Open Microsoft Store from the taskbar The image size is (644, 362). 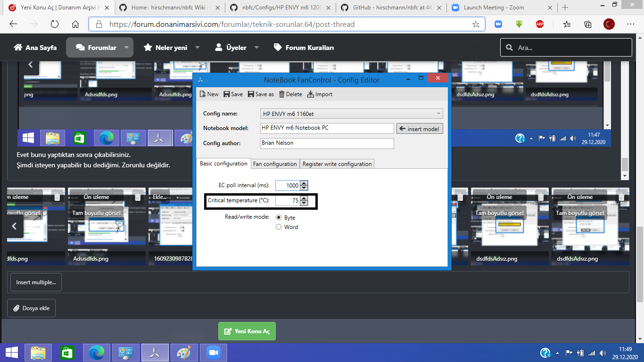(x=67, y=353)
